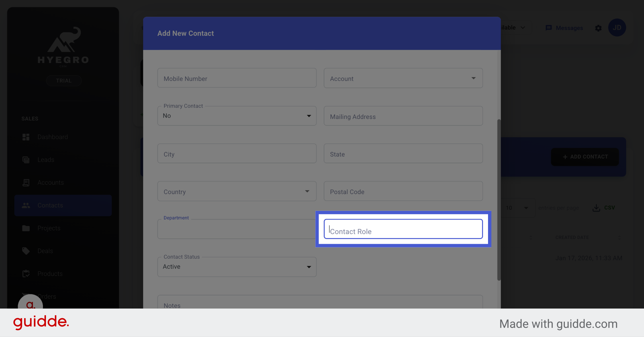The height and width of the screenshot is (337, 644).
Task: Click the Deals tag icon
Action: click(x=26, y=251)
